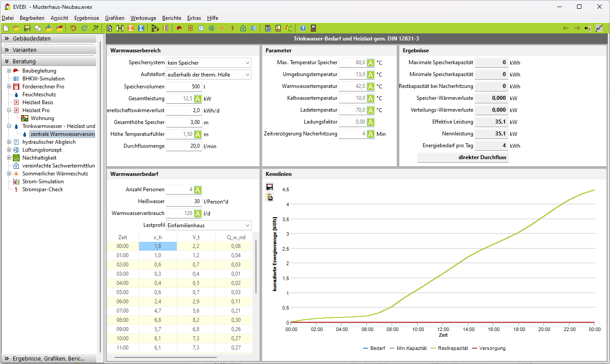Save the Kennlinien chart with the floppy icon
Screen dimensions: 610x364
(x=270, y=187)
